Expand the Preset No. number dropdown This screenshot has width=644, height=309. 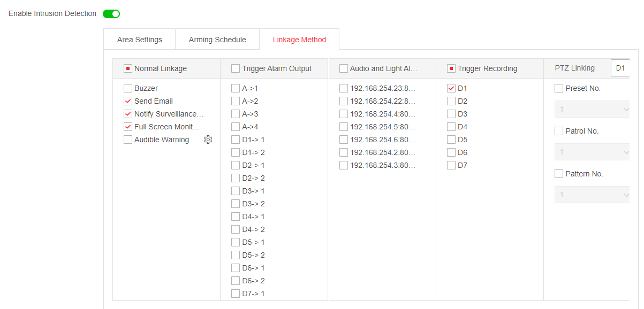point(592,110)
